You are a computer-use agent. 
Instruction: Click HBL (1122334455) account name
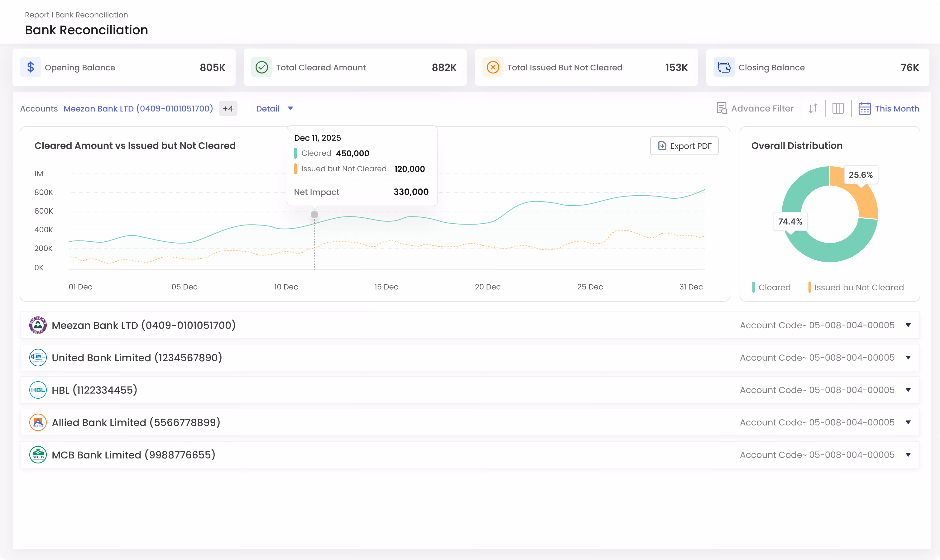click(94, 390)
